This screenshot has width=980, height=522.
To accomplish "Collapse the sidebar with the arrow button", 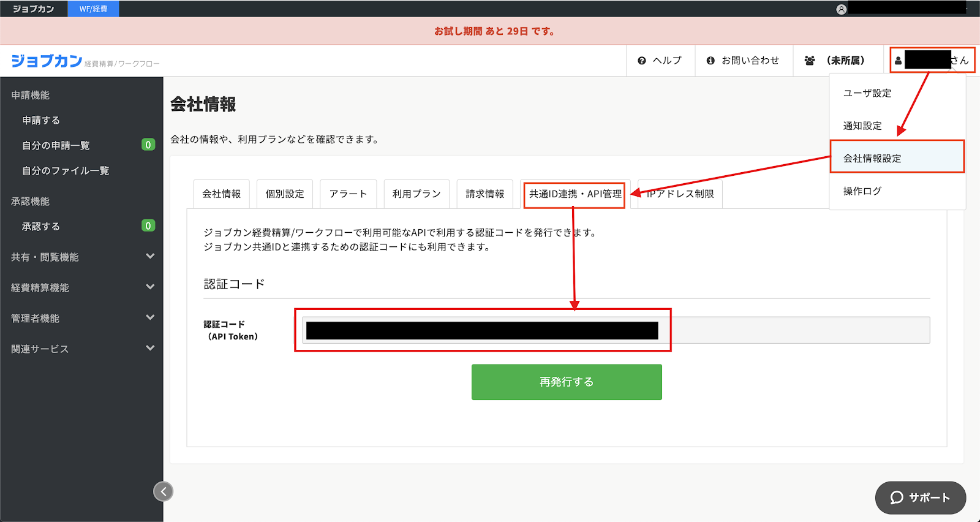I will 163,491.
